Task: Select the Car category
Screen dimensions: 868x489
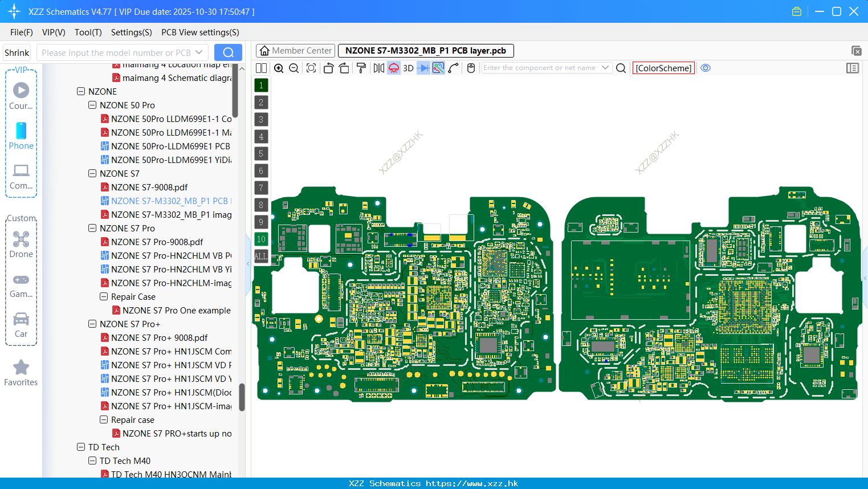Action: [x=21, y=325]
